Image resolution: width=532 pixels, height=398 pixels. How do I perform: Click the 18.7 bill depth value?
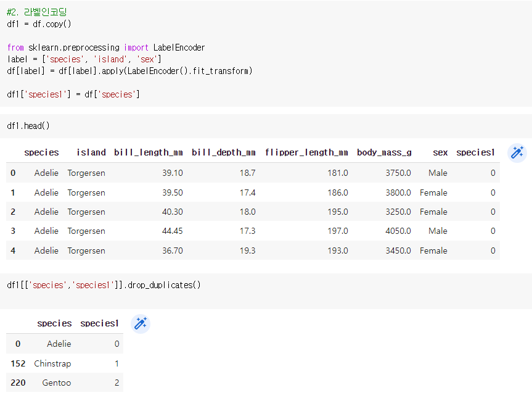point(247,173)
